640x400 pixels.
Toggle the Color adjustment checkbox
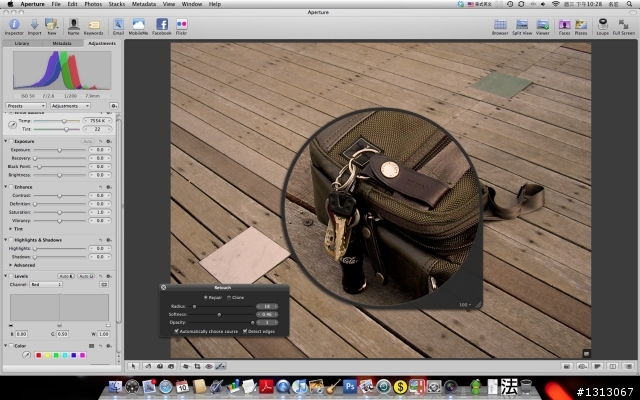(11, 346)
